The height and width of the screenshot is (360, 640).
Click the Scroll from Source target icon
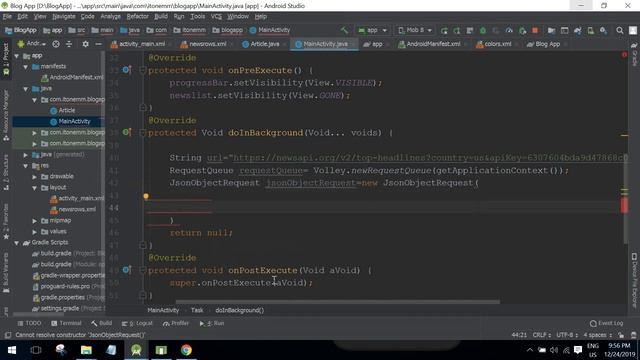(x=56, y=44)
